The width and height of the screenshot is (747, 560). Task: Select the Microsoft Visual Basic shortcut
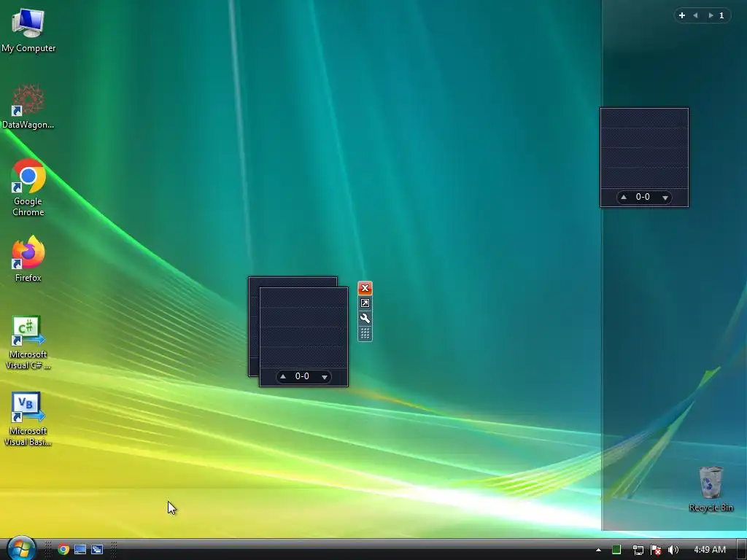pyautogui.click(x=28, y=419)
